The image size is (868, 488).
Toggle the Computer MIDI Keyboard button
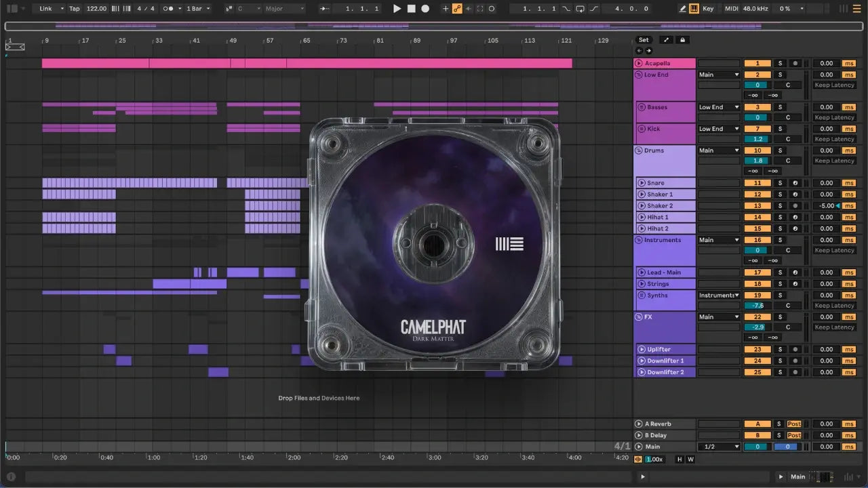pos(694,9)
